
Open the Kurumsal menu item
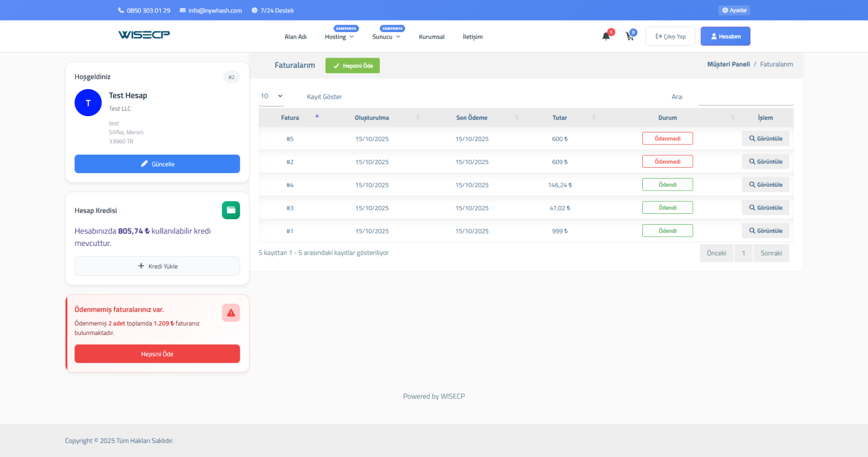(x=431, y=37)
